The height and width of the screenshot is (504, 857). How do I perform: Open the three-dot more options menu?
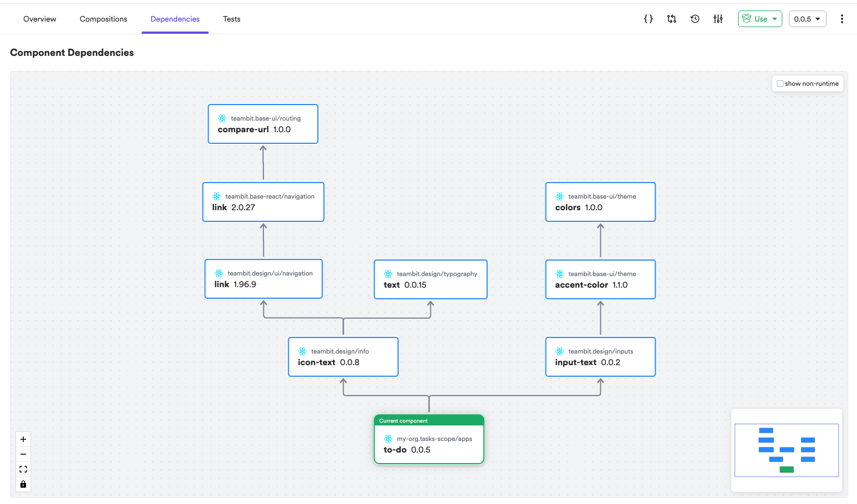tap(842, 19)
